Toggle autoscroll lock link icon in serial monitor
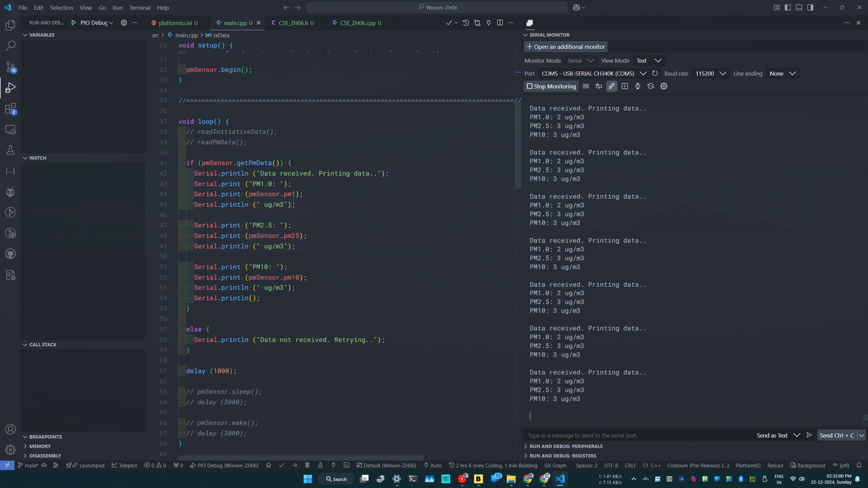Screen dimensions: 868x488 pyautogui.click(x=612, y=86)
